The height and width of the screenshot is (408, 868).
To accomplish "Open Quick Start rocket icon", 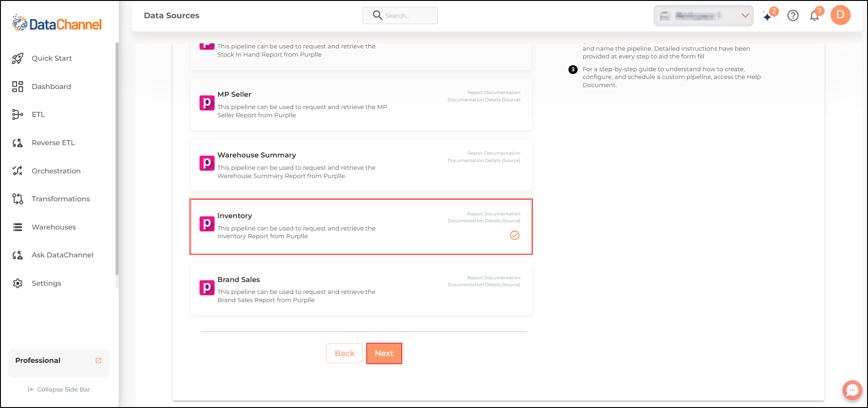I will coord(17,58).
